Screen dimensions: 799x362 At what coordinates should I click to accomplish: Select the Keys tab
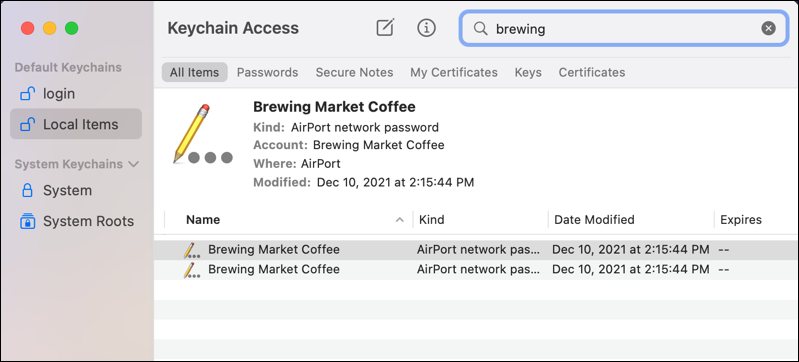coord(528,72)
